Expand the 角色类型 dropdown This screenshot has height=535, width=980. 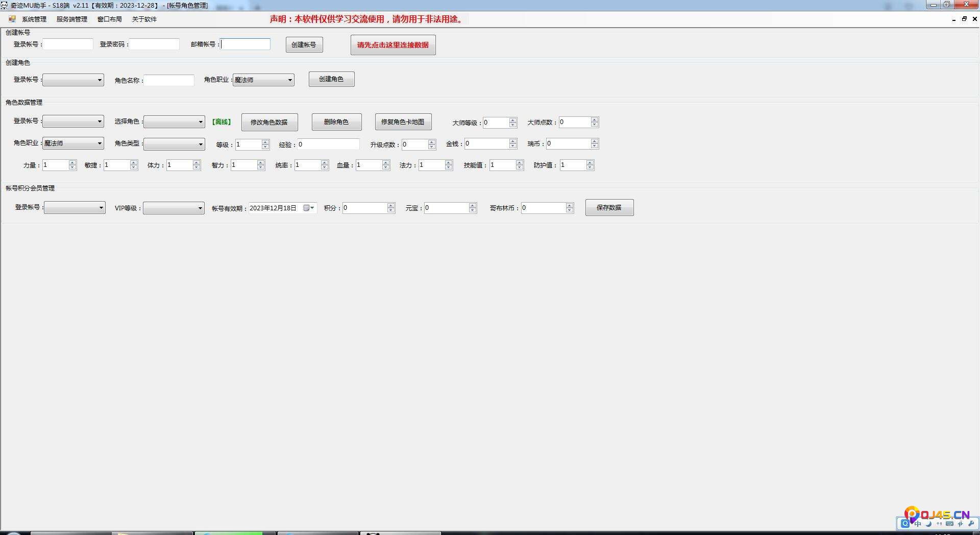pos(200,144)
